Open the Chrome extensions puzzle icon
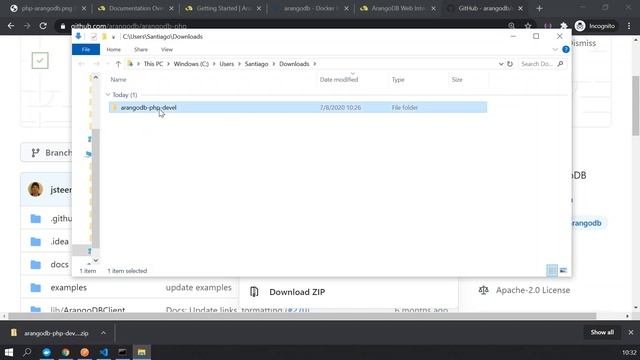Image resolution: width=640 pixels, height=360 pixels. (564, 26)
